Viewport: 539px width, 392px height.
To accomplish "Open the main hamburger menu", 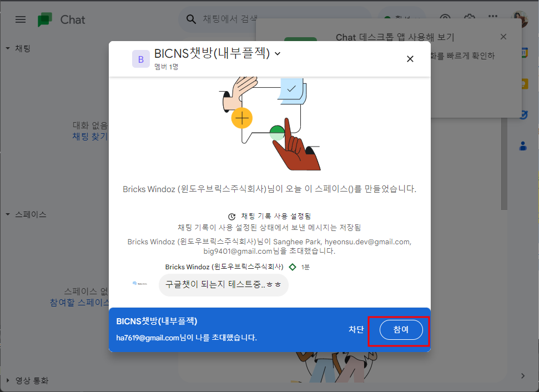I will pyautogui.click(x=21, y=19).
